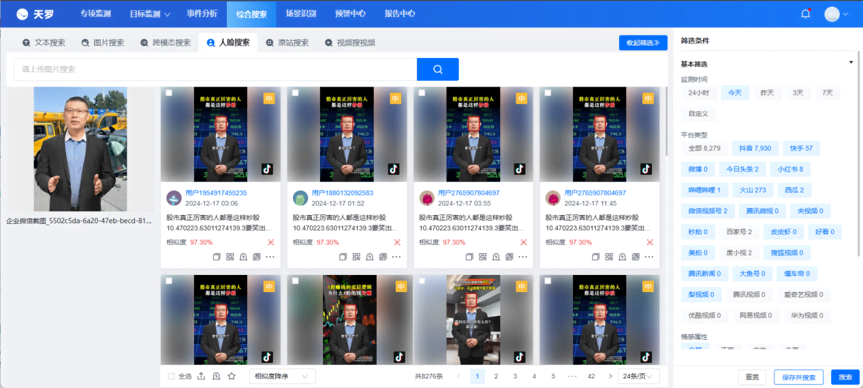Screen dimensions: 863x388
Task: Open user link 用户1954917455235
Action: (216, 193)
